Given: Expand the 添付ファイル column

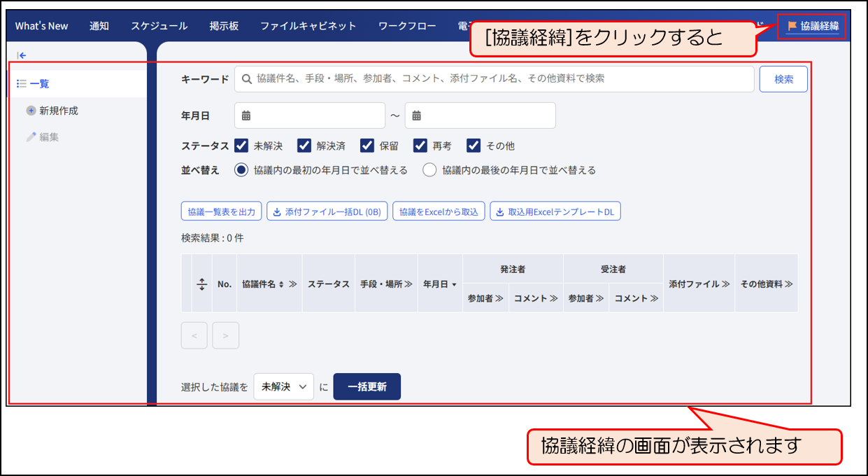Looking at the screenshot, I should click(x=725, y=284).
